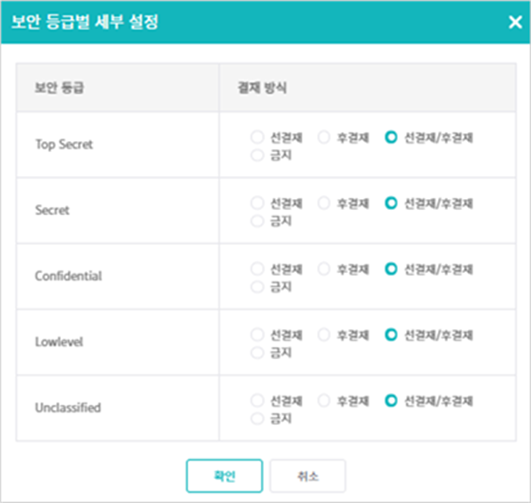Select 선결제 for Lowlevel

click(x=257, y=335)
